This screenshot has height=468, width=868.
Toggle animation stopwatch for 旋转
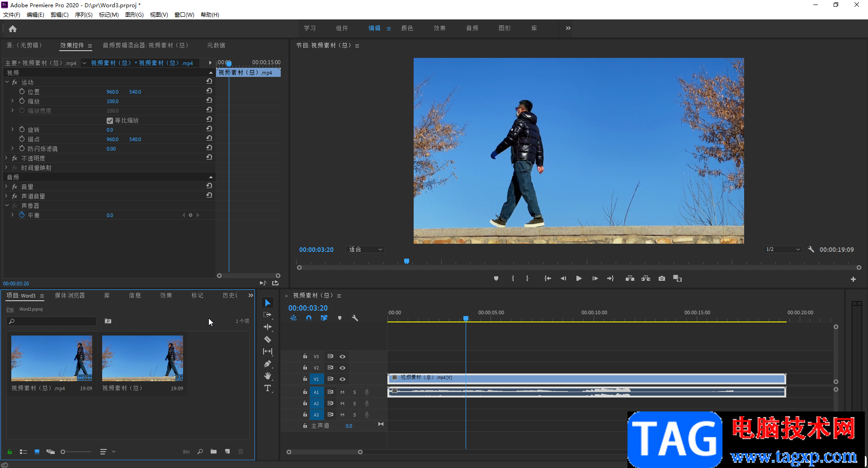click(x=22, y=129)
